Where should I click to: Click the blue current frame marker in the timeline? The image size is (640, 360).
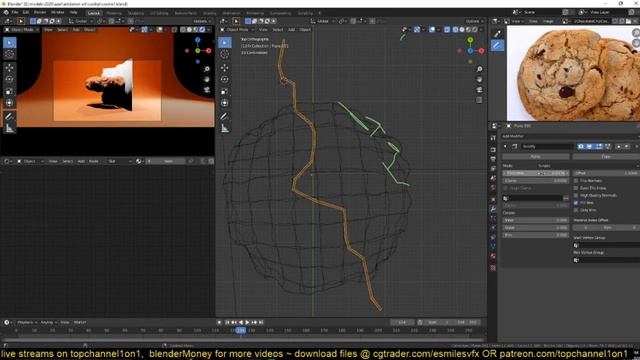241,330
